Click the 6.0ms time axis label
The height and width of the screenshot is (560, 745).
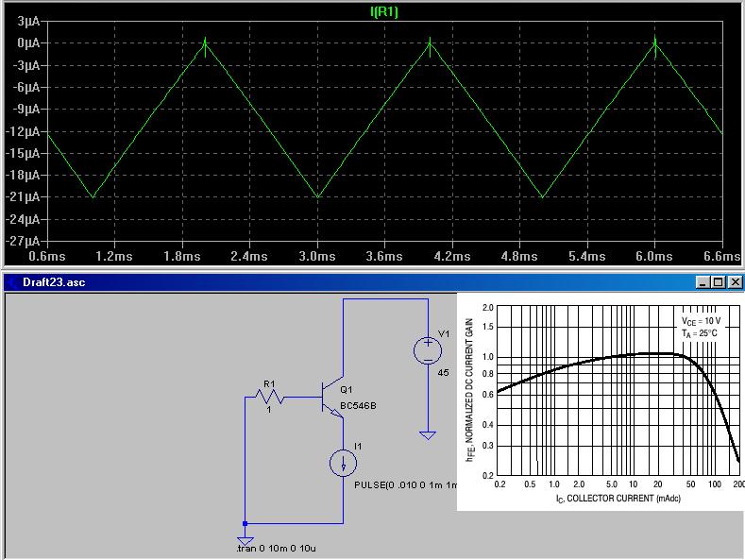pyautogui.click(x=653, y=256)
